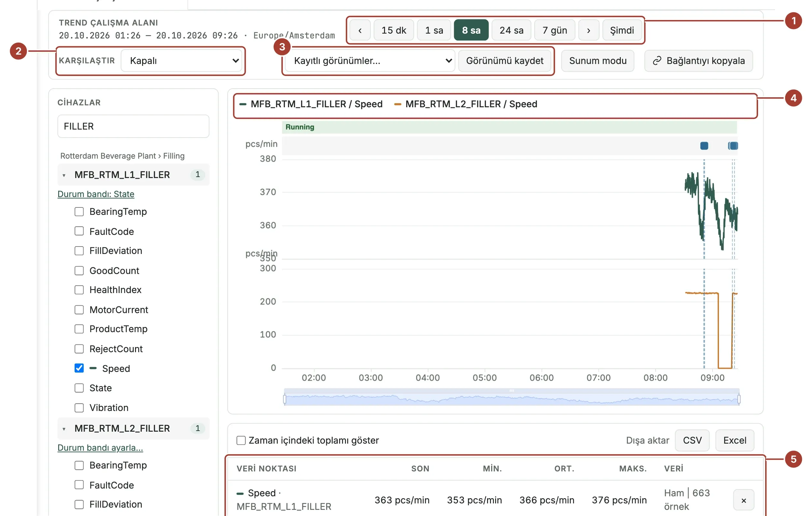Go to the next time range arrow

click(588, 30)
